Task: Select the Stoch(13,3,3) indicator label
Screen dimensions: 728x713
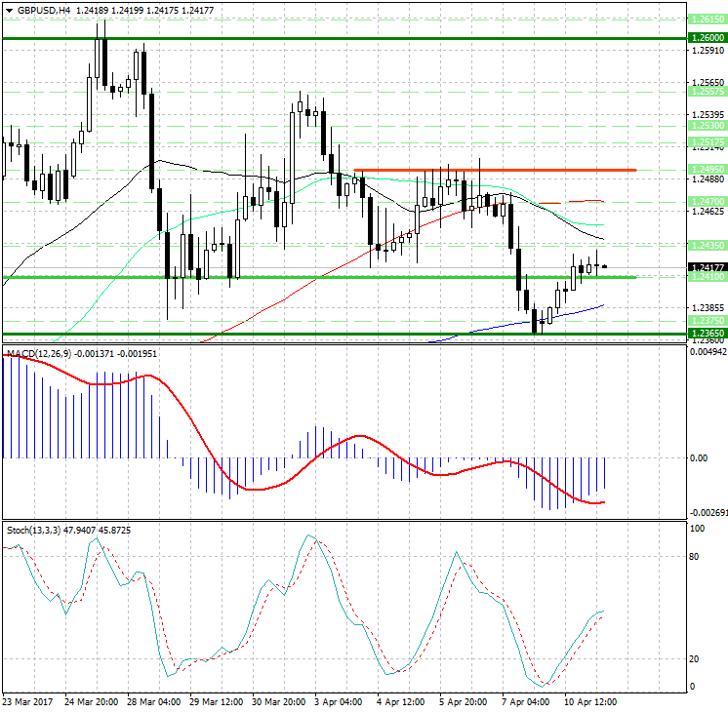Action: (33, 530)
